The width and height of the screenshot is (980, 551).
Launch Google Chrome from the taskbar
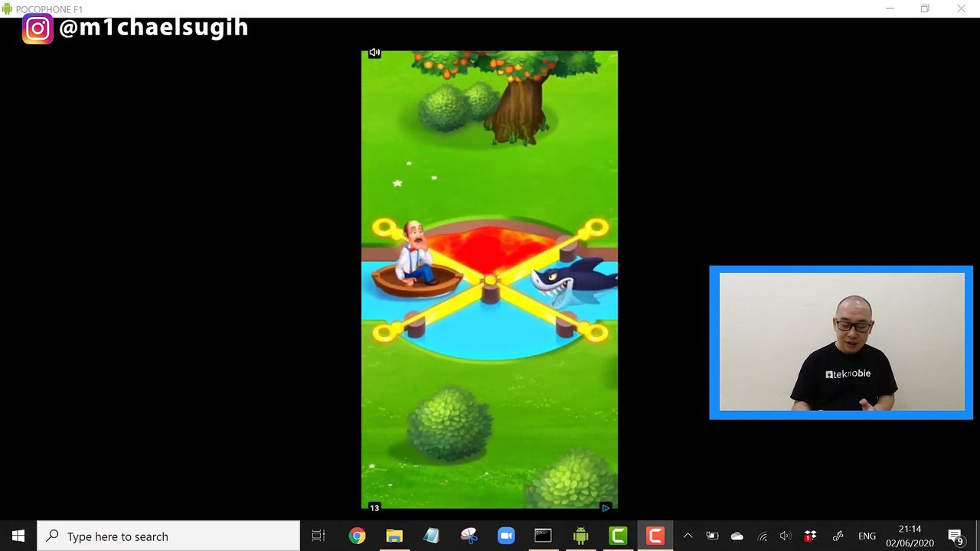point(357,536)
